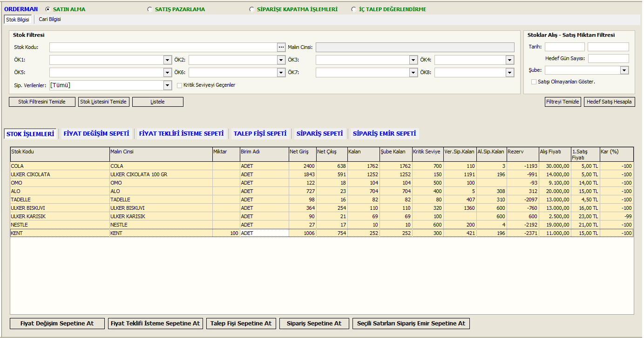Viewport: 644px width, 338px height.
Task: Click Fiyat Değişim Sepetine At button
Action: [57, 324]
